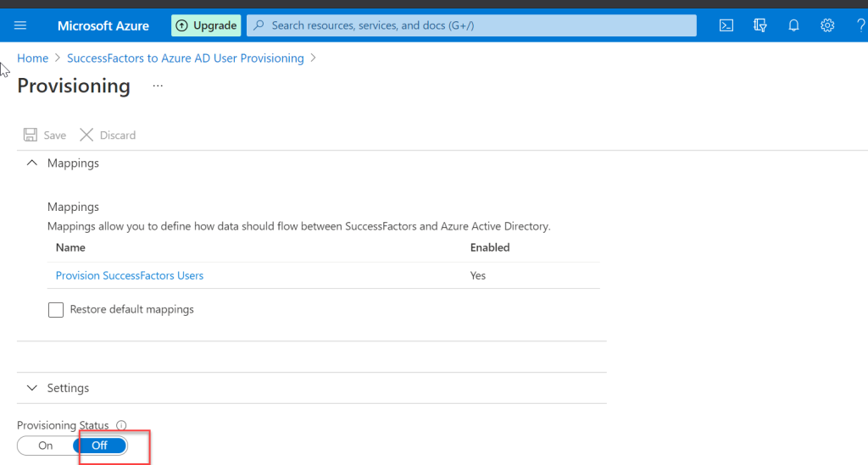
Task: Set Provisioning Status to Off
Action: 100,446
